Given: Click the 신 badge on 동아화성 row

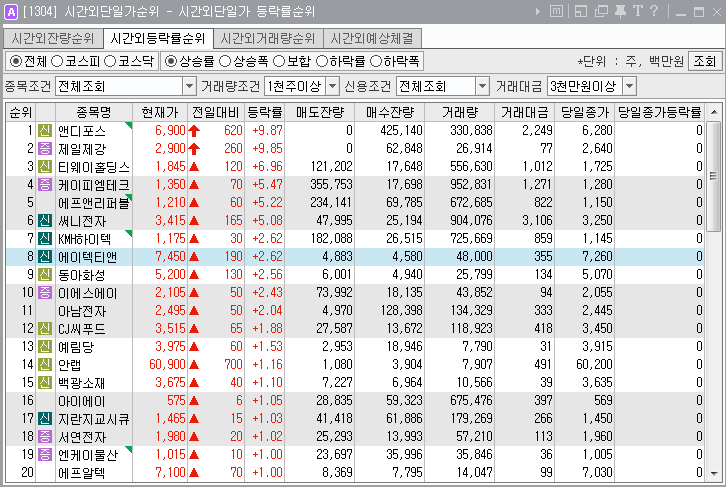Looking at the screenshot, I should pyautogui.click(x=45, y=275).
